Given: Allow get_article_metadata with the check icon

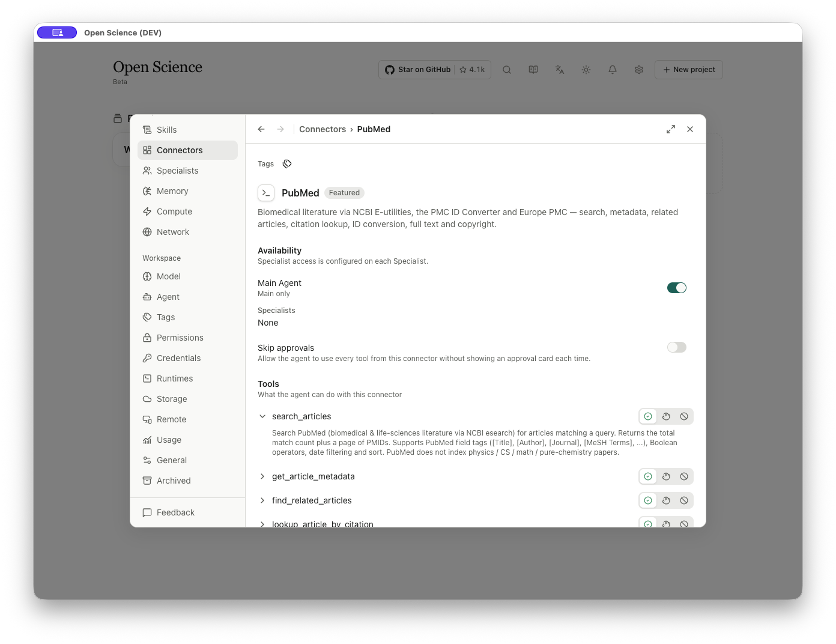Looking at the screenshot, I should click(648, 476).
